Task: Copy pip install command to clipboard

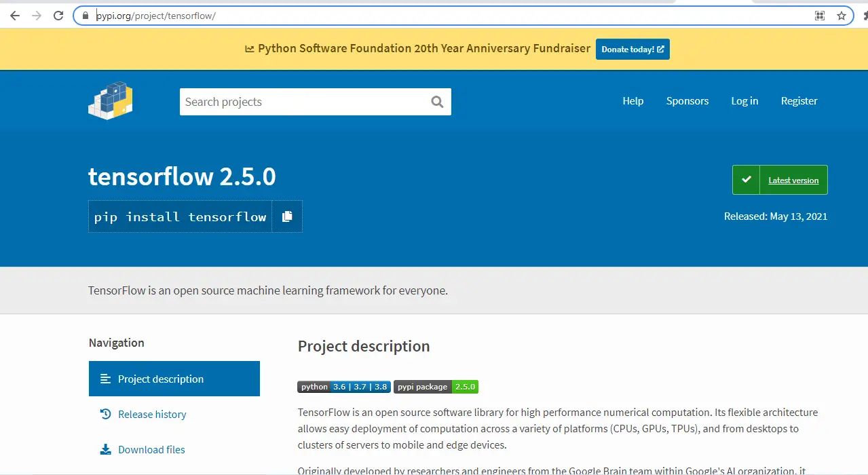Action: (287, 216)
